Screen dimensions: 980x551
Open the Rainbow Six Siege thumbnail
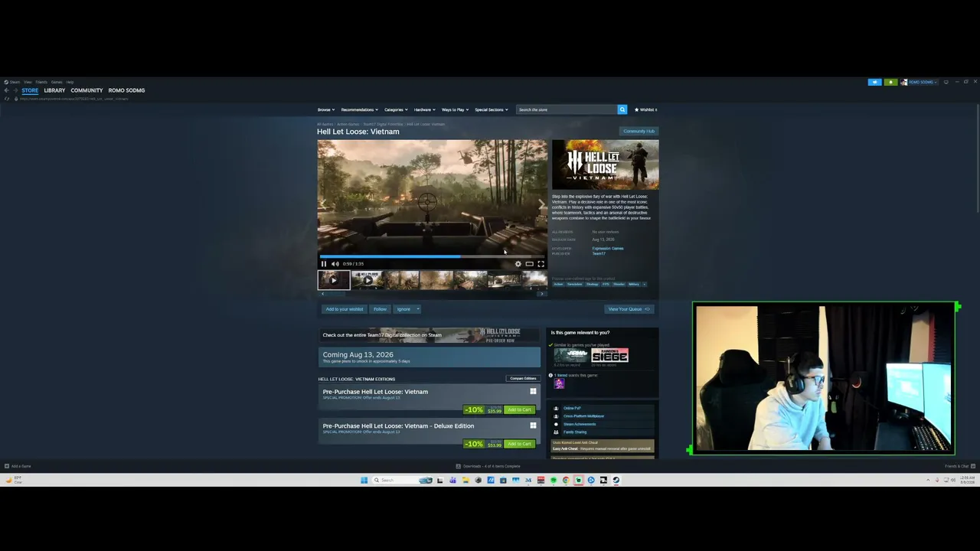[x=610, y=355]
